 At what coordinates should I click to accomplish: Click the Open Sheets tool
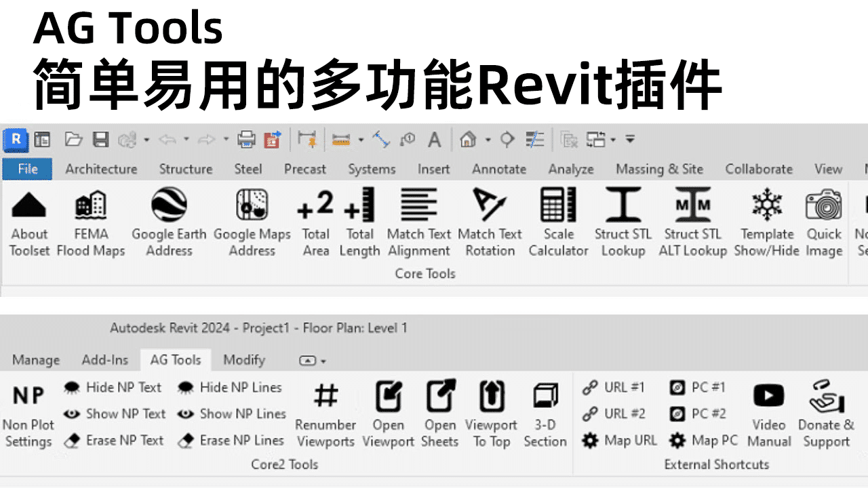click(439, 415)
